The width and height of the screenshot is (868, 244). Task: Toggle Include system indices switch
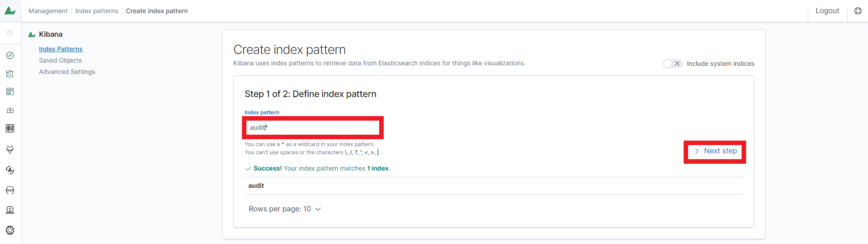(672, 63)
